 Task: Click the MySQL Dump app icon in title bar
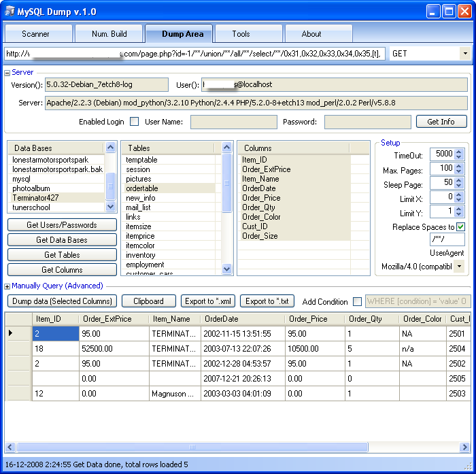(9, 12)
